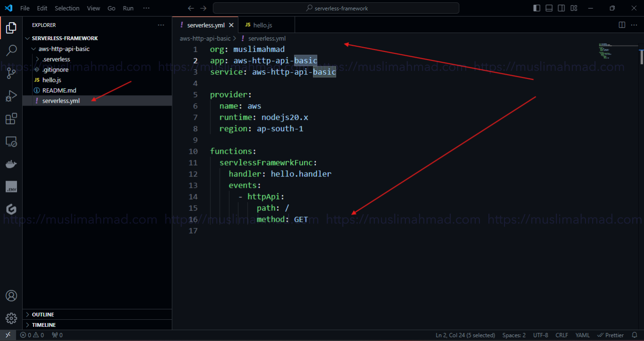Expand the .serverless folder

(x=97, y=59)
